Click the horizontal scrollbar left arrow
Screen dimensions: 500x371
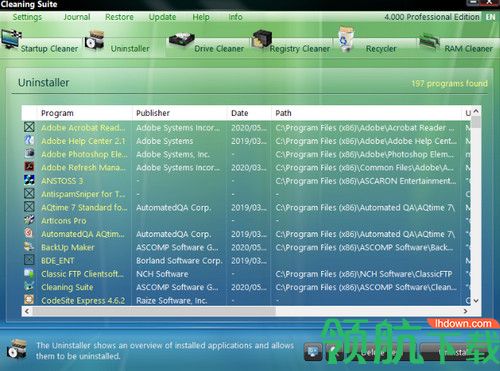tap(27, 311)
